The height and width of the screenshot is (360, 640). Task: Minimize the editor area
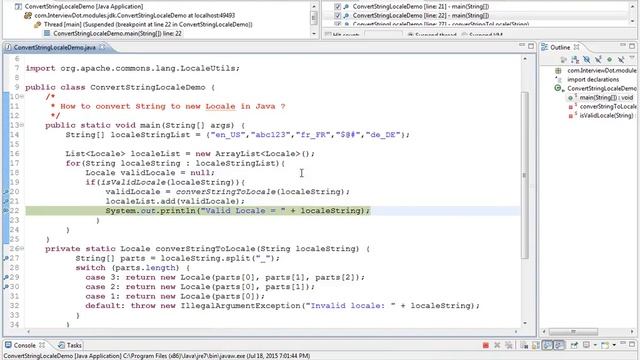(x=522, y=44)
